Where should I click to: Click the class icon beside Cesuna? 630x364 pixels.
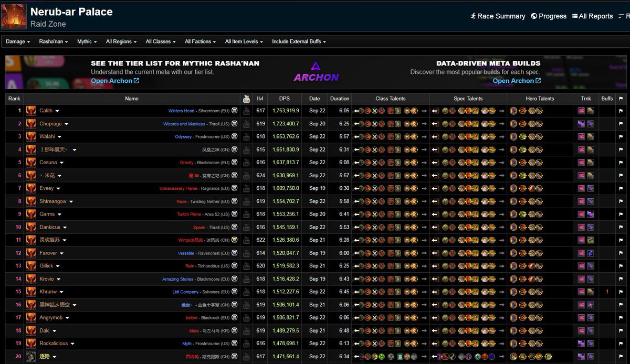coord(30,163)
